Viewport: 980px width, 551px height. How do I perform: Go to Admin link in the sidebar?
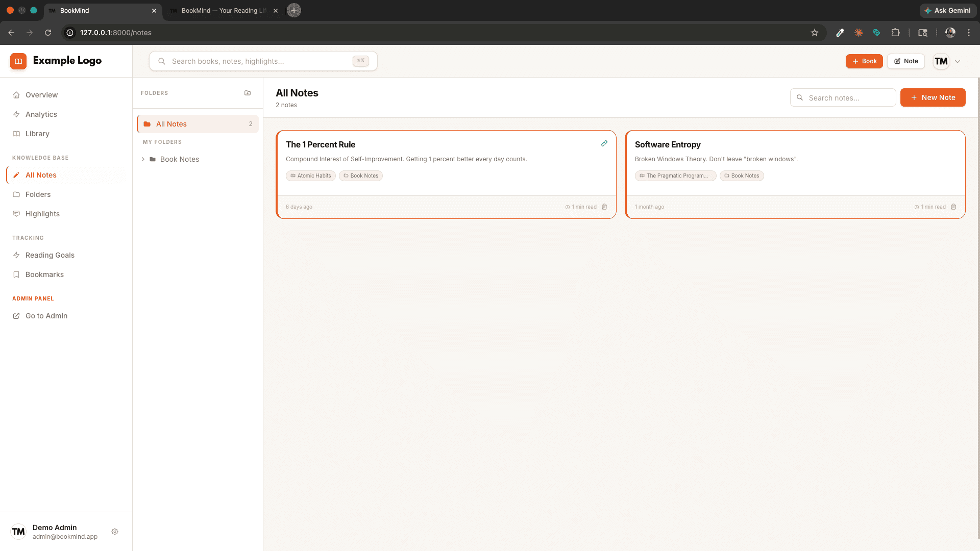(x=66, y=316)
